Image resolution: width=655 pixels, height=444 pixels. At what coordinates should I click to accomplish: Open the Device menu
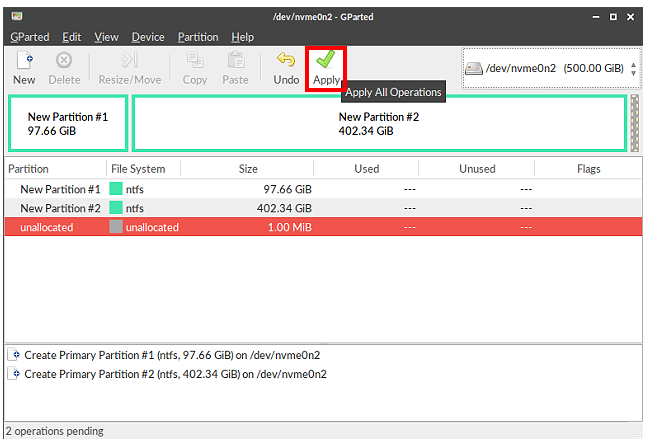[148, 37]
